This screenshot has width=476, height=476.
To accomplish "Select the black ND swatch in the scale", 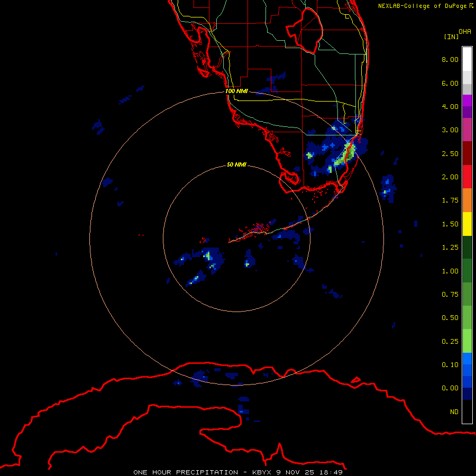I will [467, 411].
